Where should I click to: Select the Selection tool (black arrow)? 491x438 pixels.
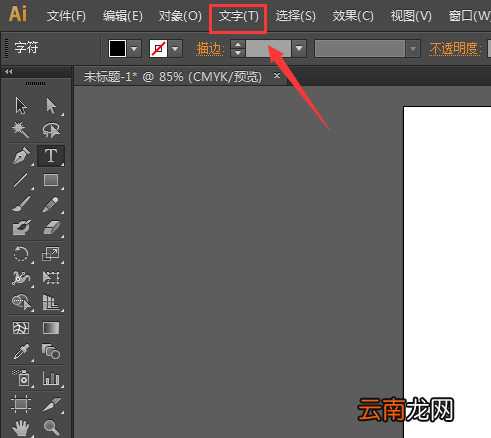coord(21,106)
